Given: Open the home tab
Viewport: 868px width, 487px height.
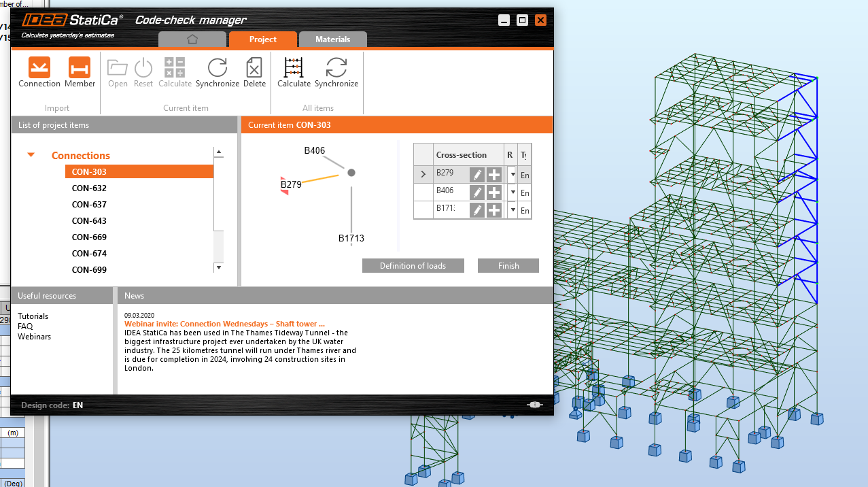Looking at the screenshot, I should pyautogui.click(x=192, y=39).
